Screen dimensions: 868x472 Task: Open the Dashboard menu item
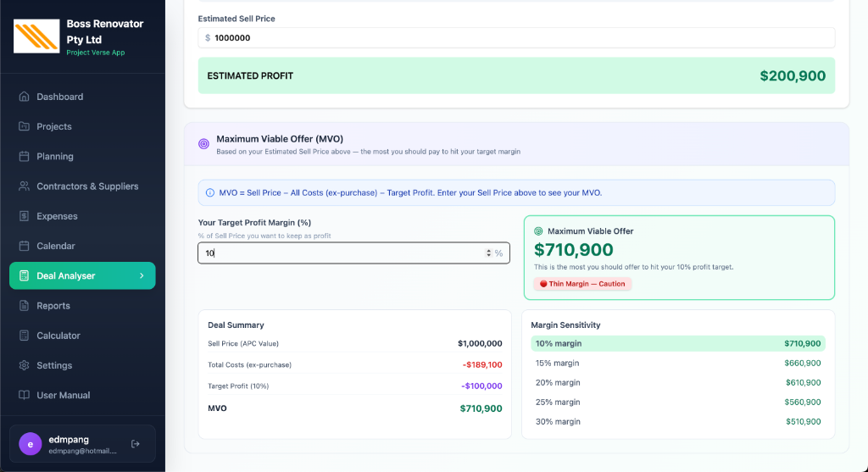point(82,97)
